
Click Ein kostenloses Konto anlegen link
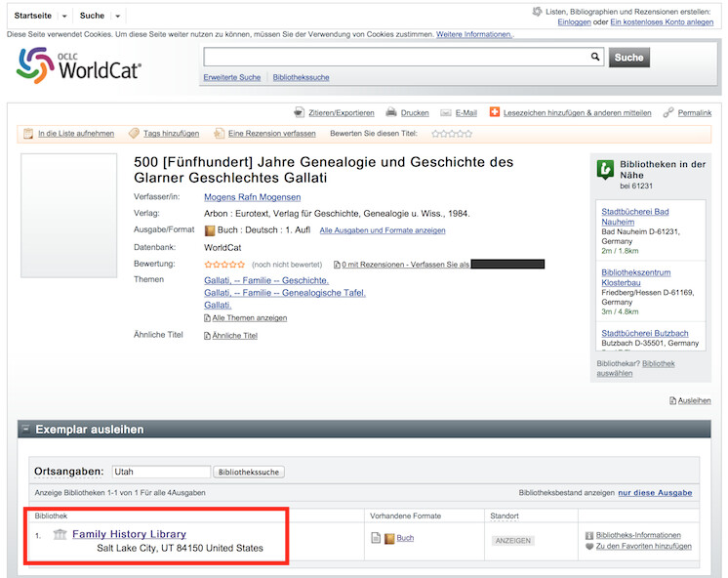point(662,21)
